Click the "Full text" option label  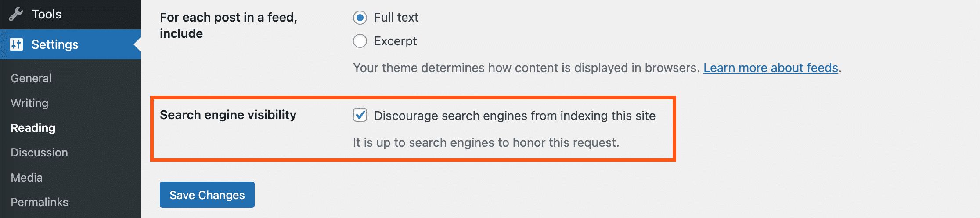pyautogui.click(x=396, y=18)
